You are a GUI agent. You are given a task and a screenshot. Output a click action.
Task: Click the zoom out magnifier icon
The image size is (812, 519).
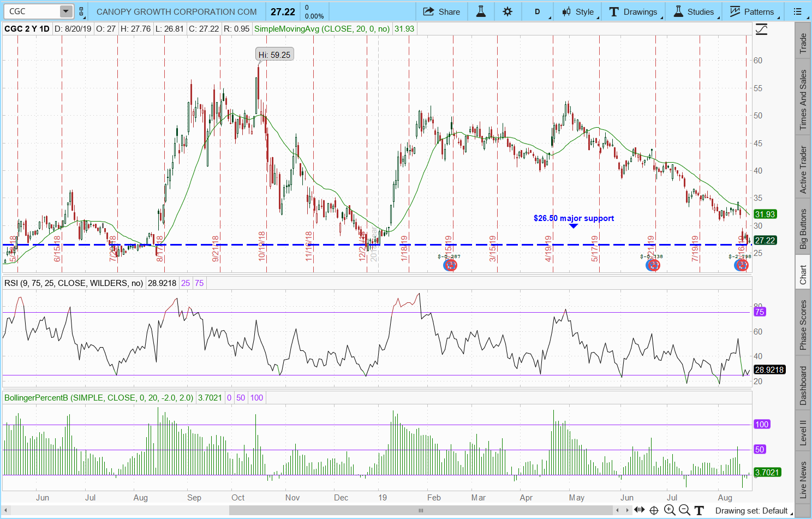point(684,510)
